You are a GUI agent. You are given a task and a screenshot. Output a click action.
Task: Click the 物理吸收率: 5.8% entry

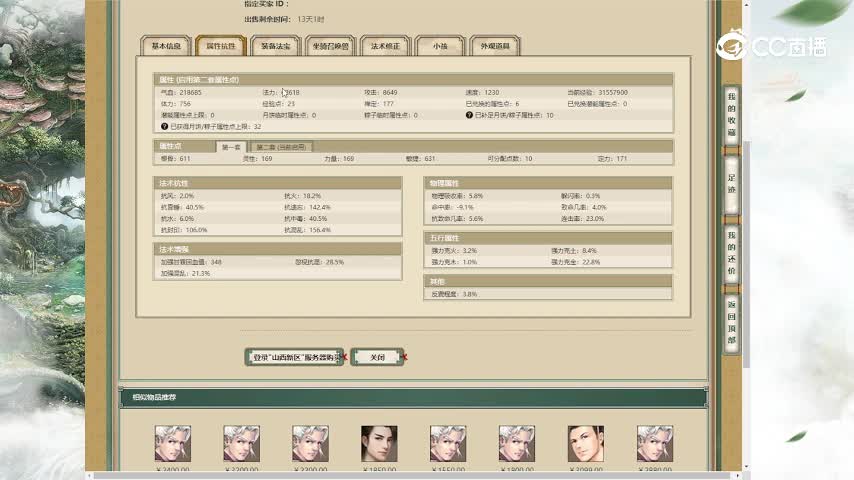click(x=457, y=196)
